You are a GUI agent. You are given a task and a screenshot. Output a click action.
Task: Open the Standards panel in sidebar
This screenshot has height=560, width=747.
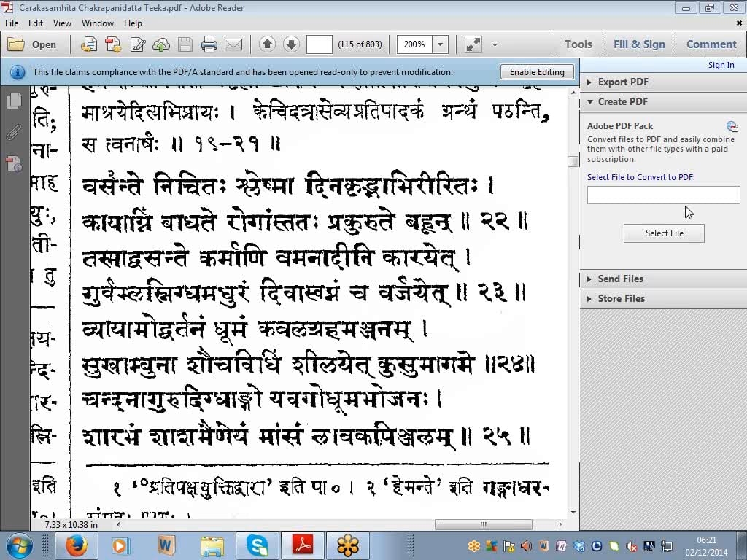14,164
